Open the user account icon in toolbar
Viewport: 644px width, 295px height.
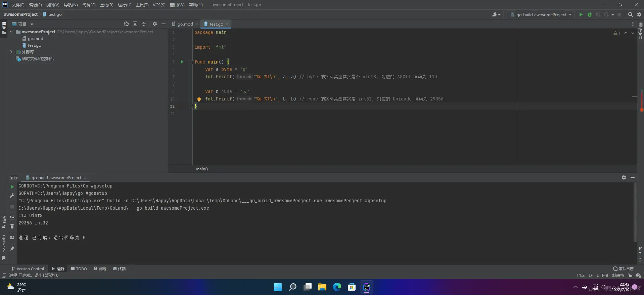coord(496,14)
